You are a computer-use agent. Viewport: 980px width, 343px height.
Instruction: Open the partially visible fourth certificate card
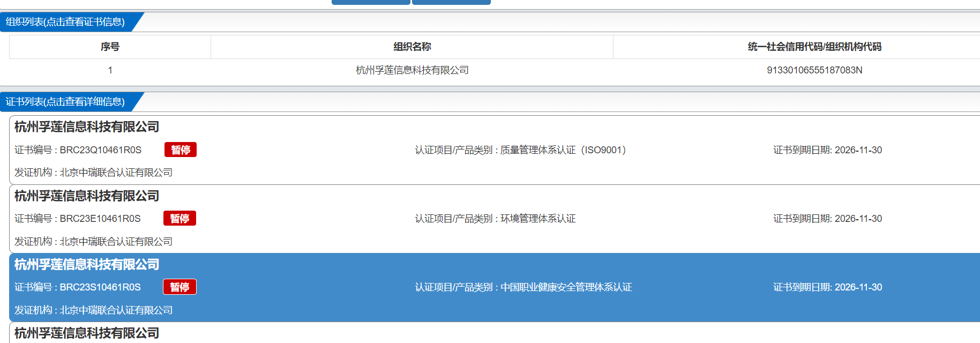pyautogui.click(x=495, y=333)
